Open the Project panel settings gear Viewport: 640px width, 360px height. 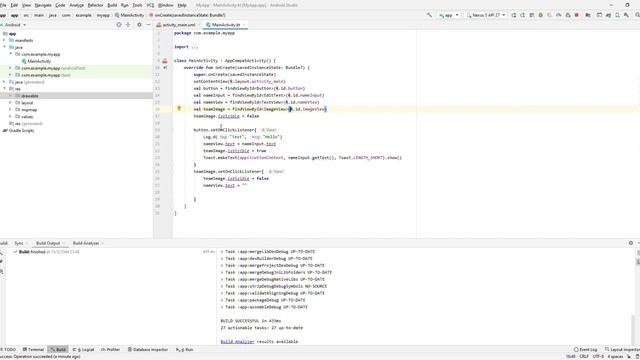pyautogui.click(x=139, y=25)
